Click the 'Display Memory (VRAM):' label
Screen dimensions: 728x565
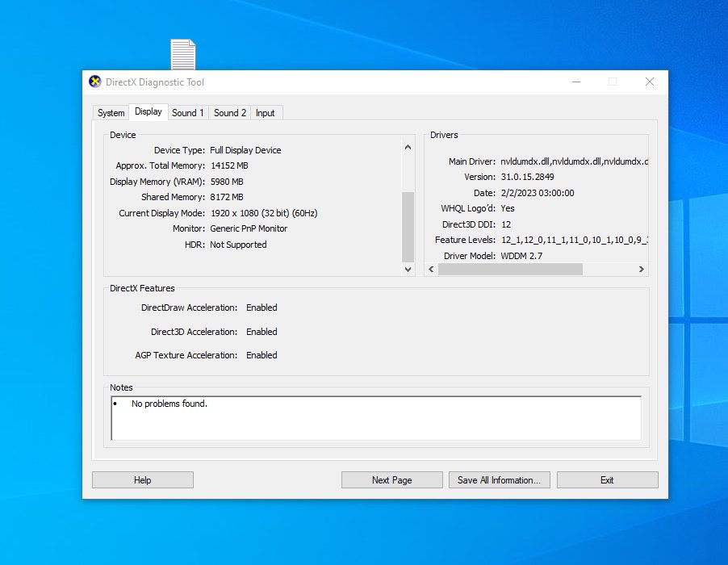[157, 182]
